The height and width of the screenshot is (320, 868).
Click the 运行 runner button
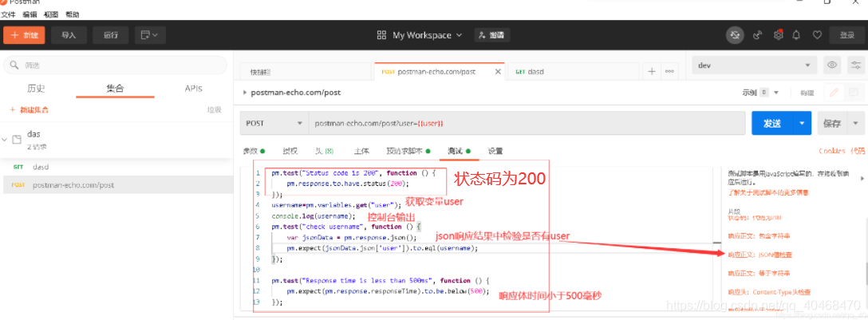111,35
